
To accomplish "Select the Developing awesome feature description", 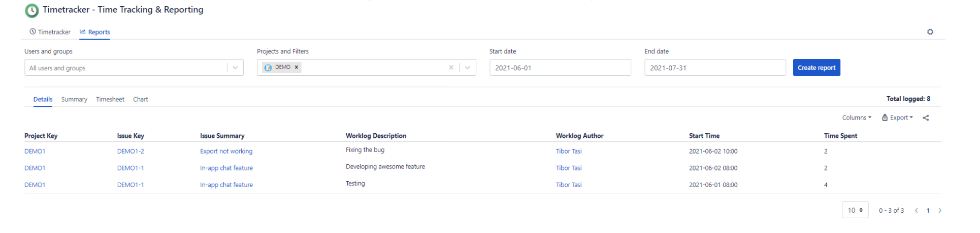I will coord(385,166).
